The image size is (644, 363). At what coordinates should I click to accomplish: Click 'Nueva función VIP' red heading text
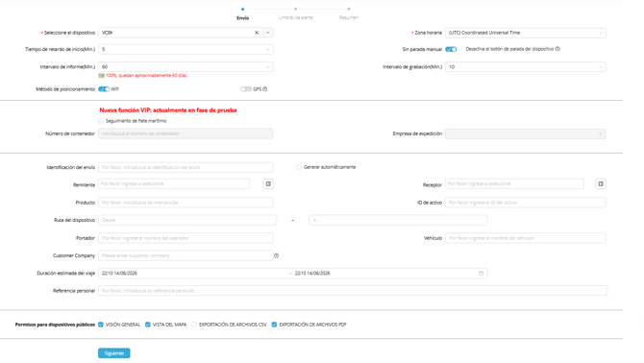tap(168, 109)
